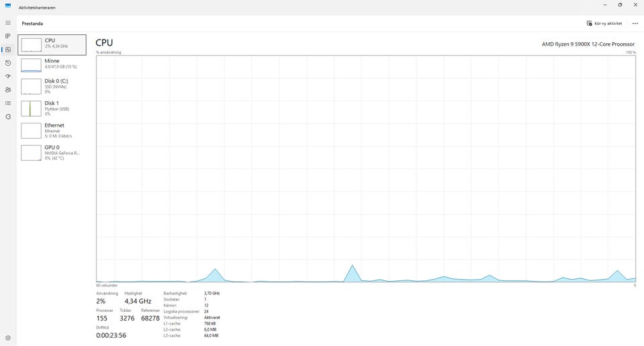Open the App history page icon
644x346 pixels.
coord(8,63)
